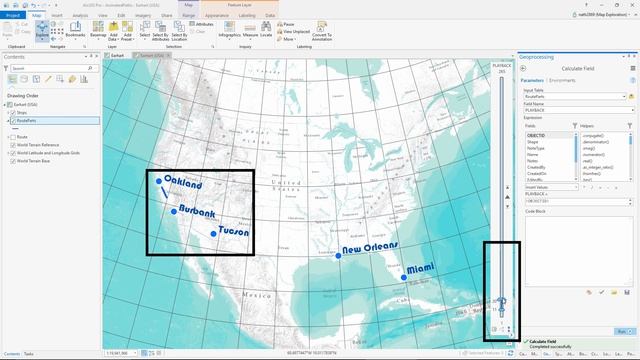List layers by data source
The width and height of the screenshot is (640, 360).
pos(24,79)
